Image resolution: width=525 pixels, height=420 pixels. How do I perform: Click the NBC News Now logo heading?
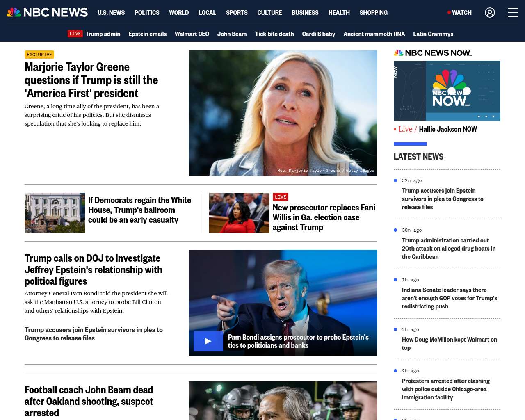tap(433, 53)
